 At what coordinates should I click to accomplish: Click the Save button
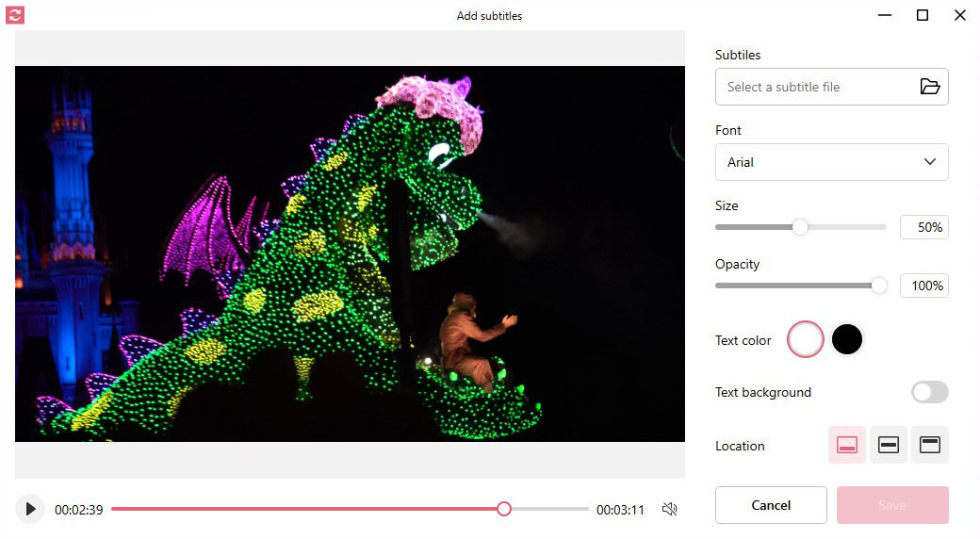[892, 505]
